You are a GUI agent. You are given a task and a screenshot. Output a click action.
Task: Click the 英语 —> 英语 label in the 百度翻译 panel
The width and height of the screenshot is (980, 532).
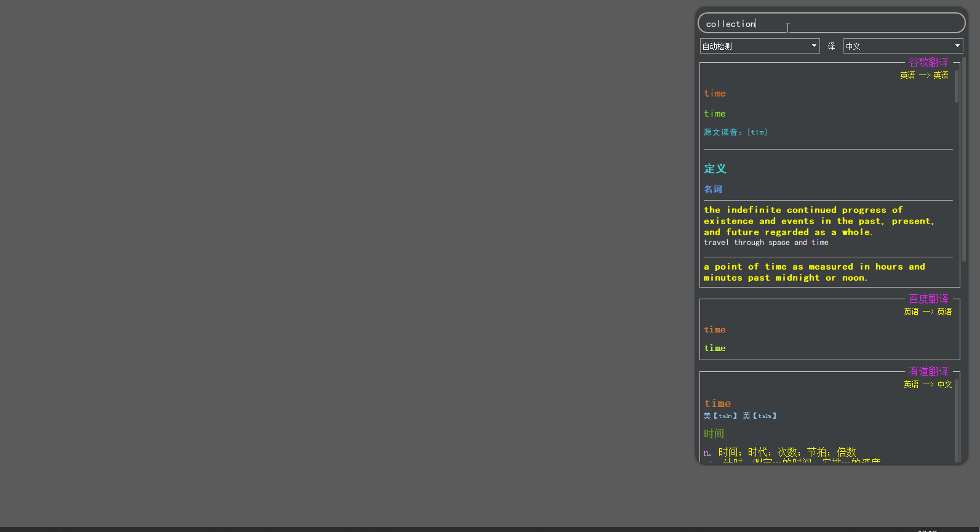(928, 312)
